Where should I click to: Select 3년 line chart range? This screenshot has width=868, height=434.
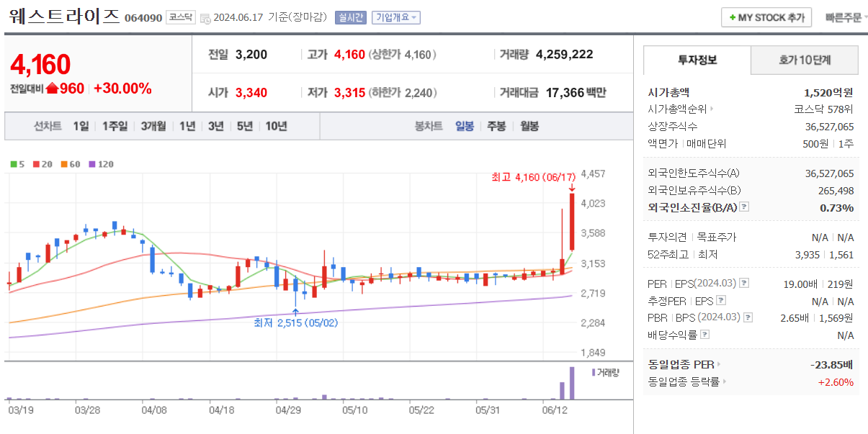coord(216,126)
